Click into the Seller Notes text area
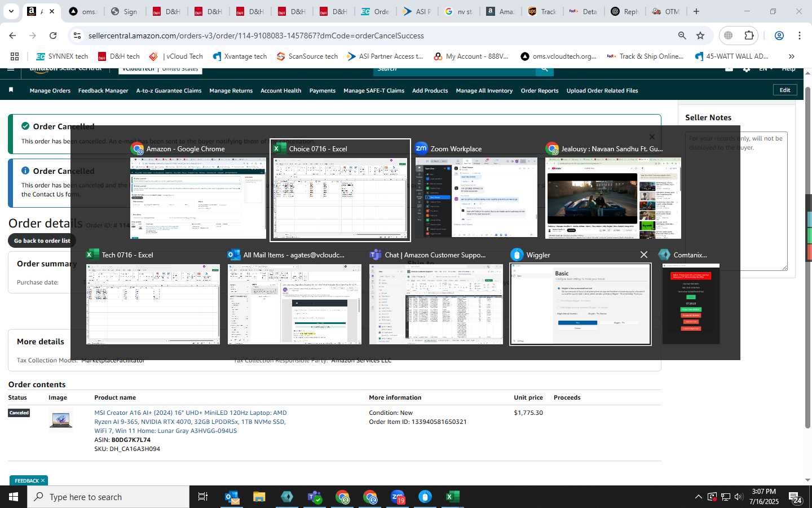The image size is (812, 508). click(736, 202)
